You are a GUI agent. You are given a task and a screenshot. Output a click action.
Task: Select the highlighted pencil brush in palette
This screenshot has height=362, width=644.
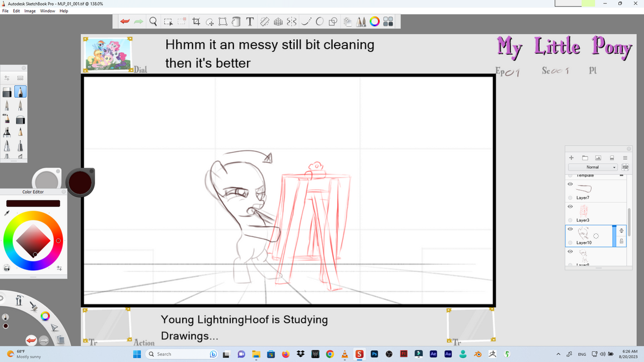20,92
